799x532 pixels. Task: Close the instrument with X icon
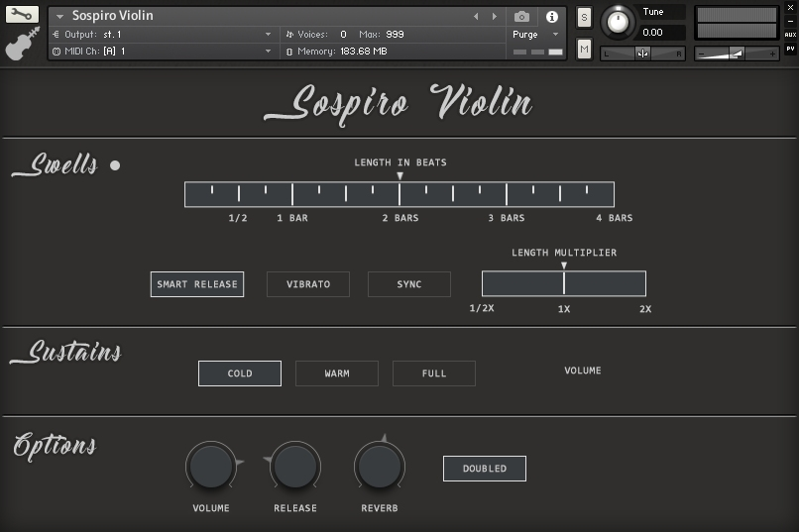click(x=790, y=8)
